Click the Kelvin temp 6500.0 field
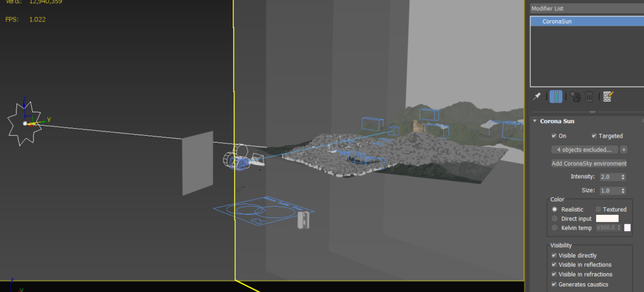The width and height of the screenshot is (644, 292). 606,227
